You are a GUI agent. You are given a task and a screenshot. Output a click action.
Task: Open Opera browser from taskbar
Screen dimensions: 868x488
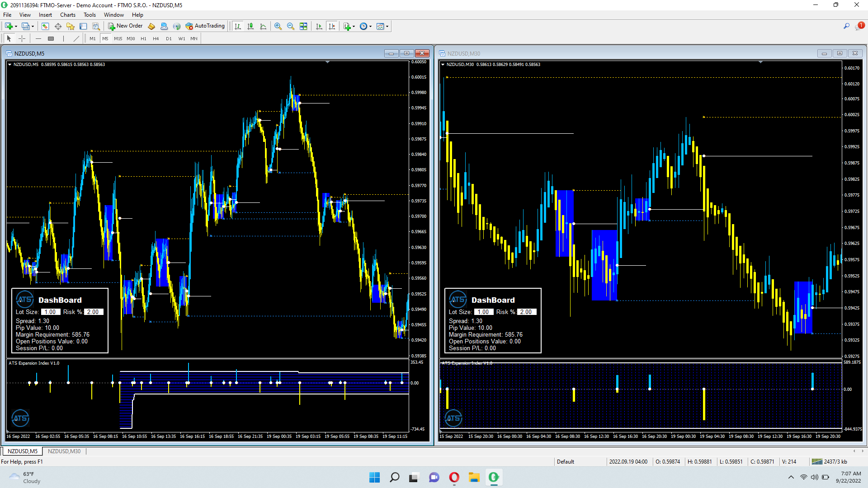click(x=454, y=477)
